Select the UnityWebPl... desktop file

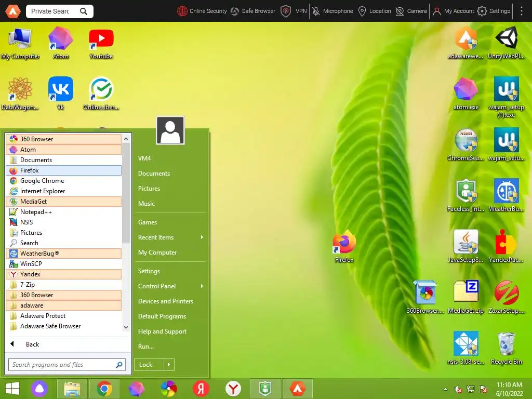506,43
